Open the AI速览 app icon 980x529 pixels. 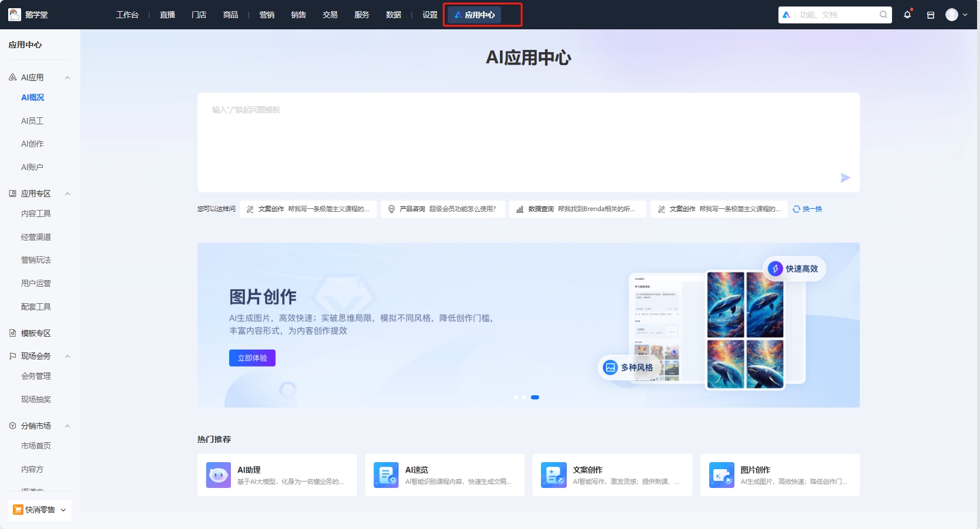(385, 475)
